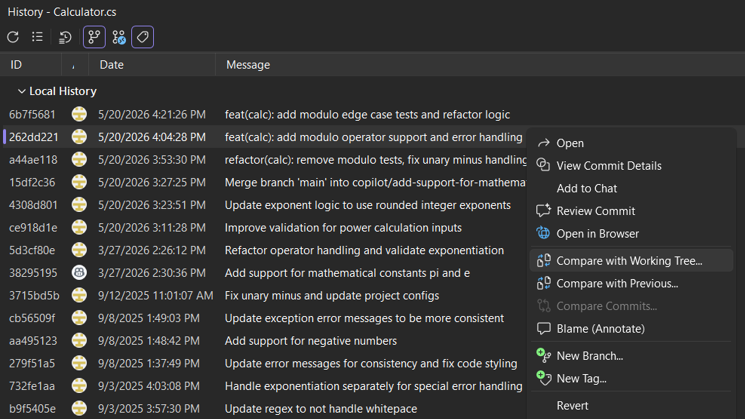
Task: Select Blame (Annotate)
Action: click(631, 329)
